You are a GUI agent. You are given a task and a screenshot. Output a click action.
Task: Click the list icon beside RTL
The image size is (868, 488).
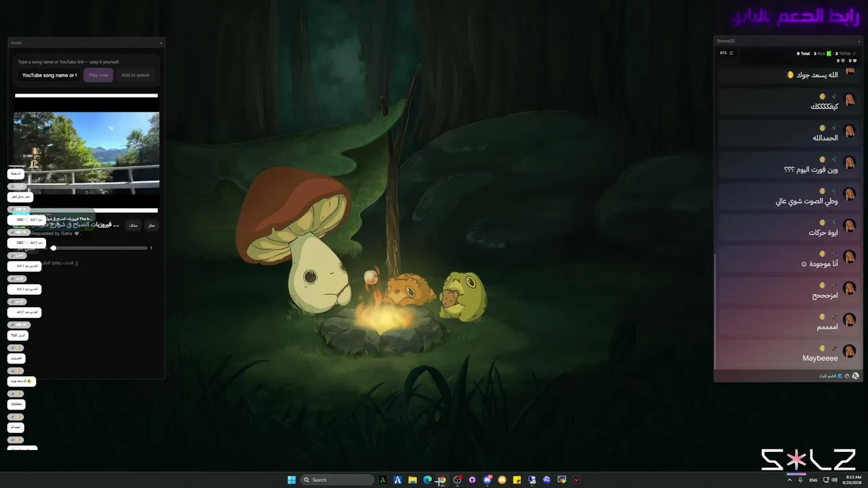coord(731,53)
